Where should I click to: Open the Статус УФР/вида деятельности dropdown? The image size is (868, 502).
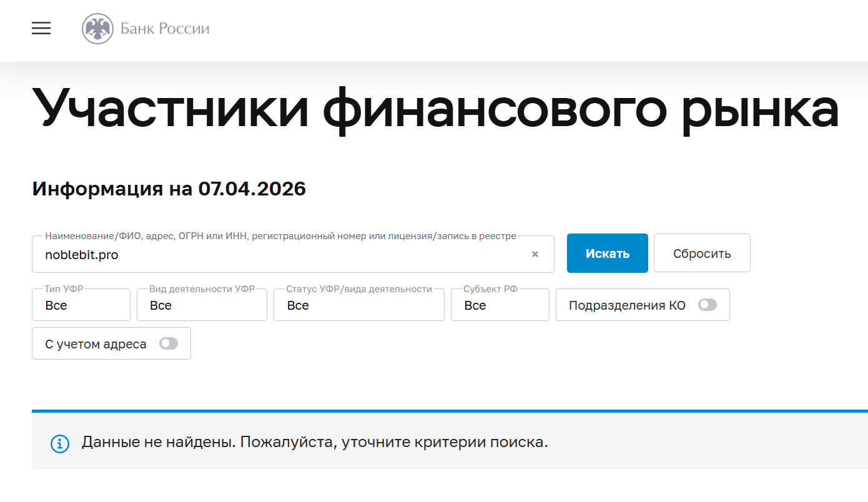(x=358, y=305)
